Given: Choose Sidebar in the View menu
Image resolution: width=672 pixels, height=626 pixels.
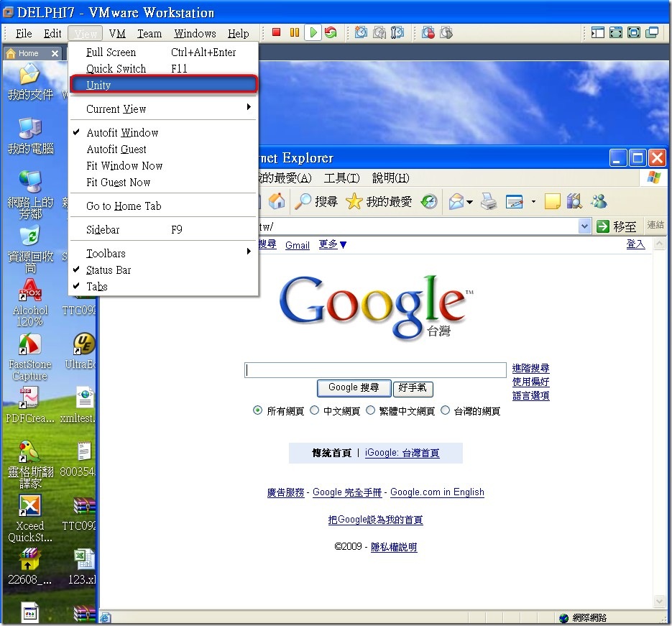Looking at the screenshot, I should click(163, 230).
